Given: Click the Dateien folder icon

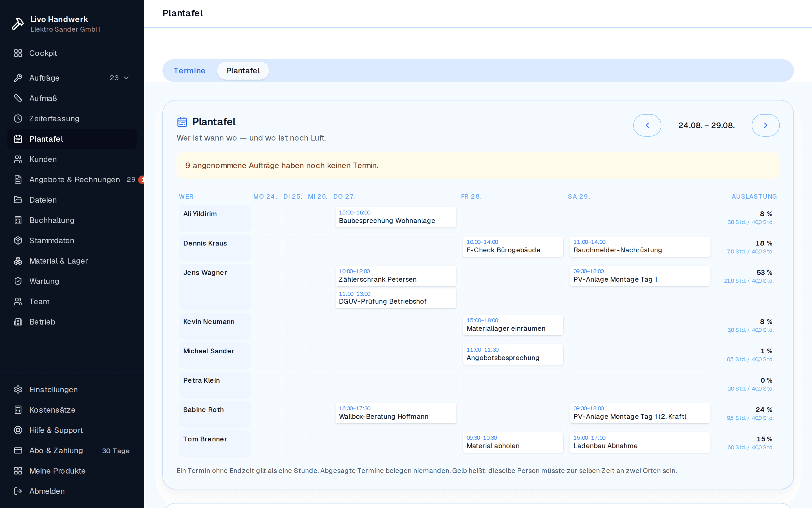Looking at the screenshot, I should tap(18, 200).
